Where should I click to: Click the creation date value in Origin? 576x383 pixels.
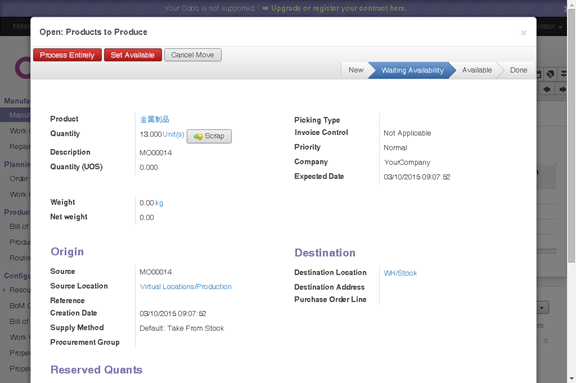click(173, 314)
